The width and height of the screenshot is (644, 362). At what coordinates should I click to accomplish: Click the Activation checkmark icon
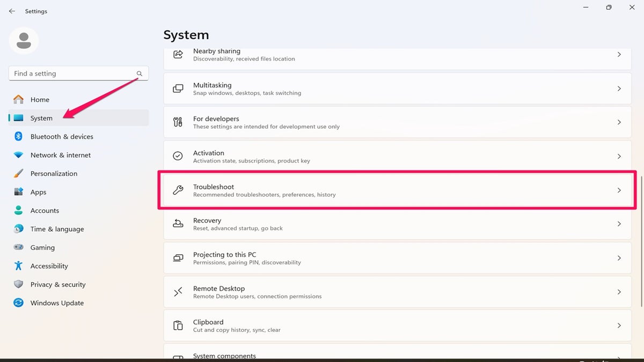[178, 156]
